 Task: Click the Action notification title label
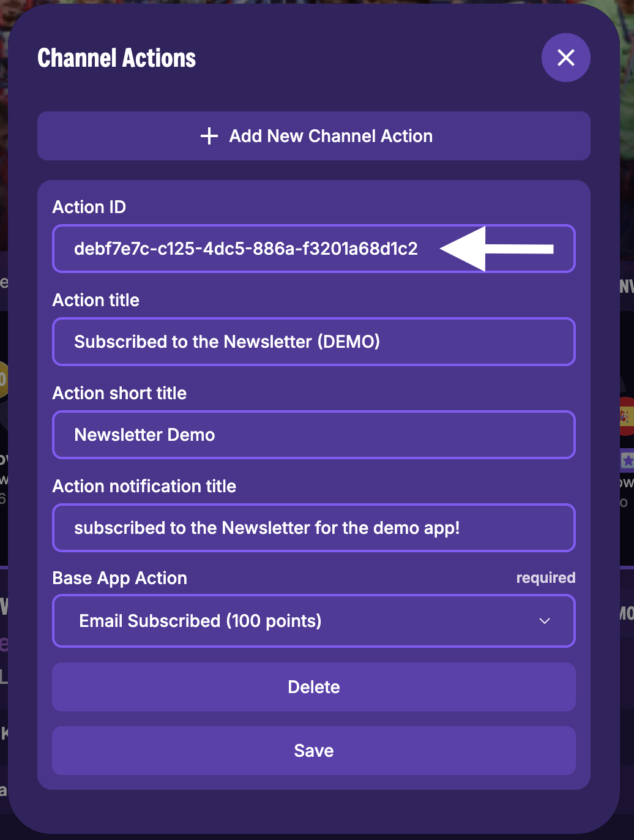[x=144, y=486]
